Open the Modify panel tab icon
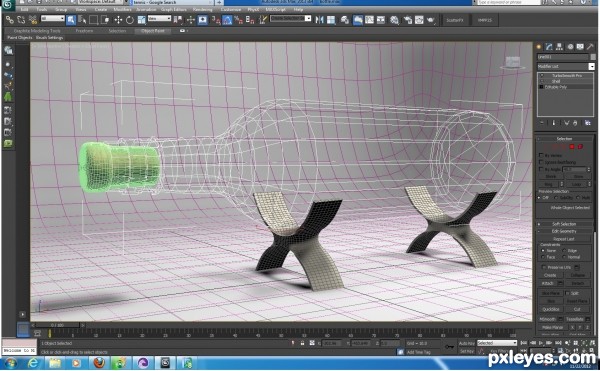 coord(549,47)
